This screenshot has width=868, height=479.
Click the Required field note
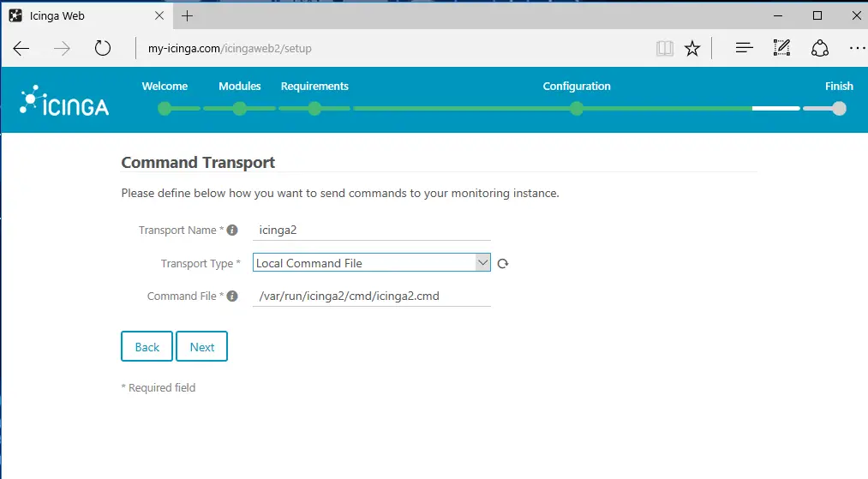159,387
